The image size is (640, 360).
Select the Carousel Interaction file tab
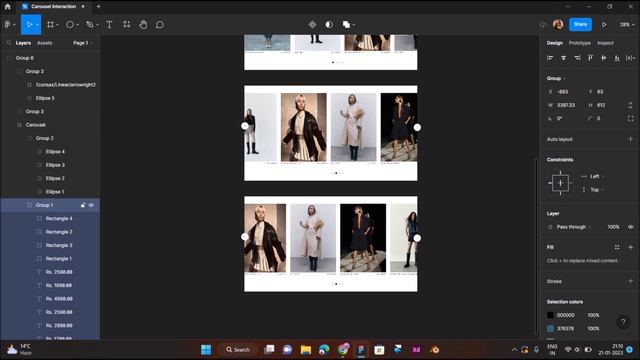[53, 7]
